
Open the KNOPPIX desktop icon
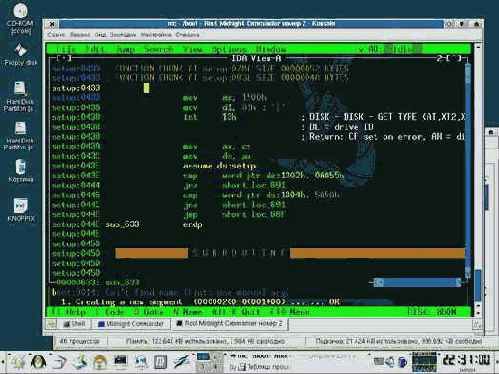pyautogui.click(x=21, y=210)
